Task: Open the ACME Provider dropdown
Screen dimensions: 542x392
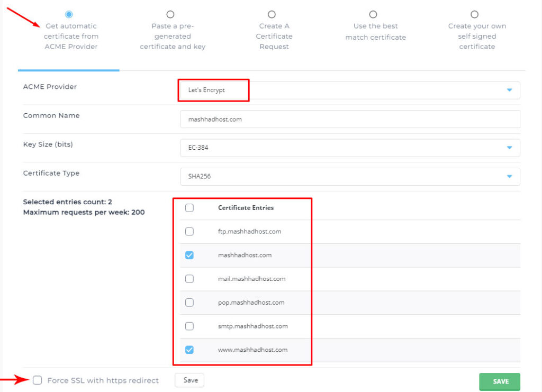Action: click(x=349, y=90)
